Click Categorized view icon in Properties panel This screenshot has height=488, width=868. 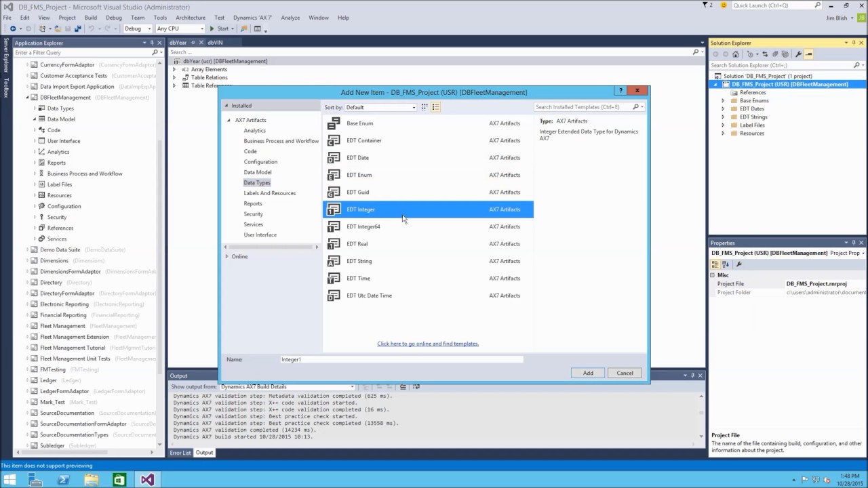(715, 264)
